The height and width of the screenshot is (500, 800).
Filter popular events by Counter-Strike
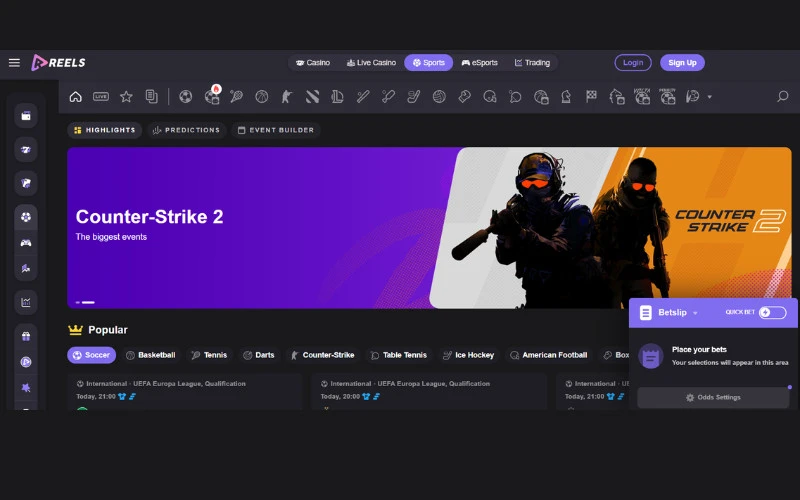[x=322, y=355]
